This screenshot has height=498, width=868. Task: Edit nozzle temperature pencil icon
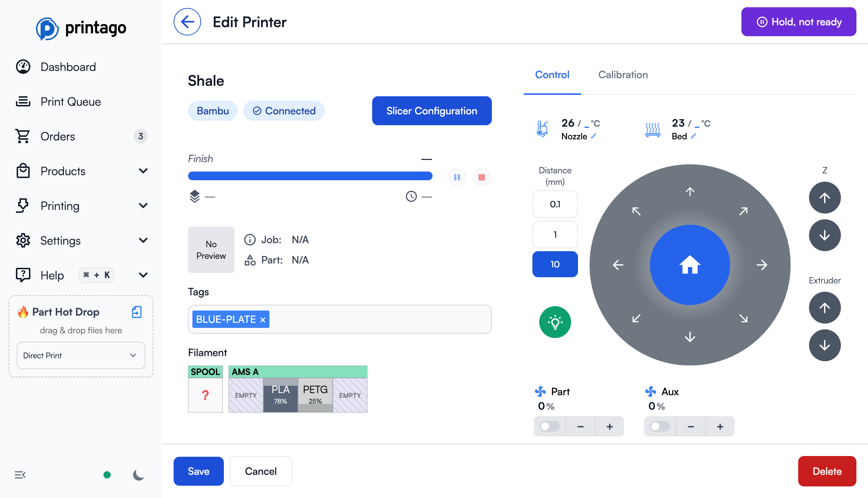594,136
